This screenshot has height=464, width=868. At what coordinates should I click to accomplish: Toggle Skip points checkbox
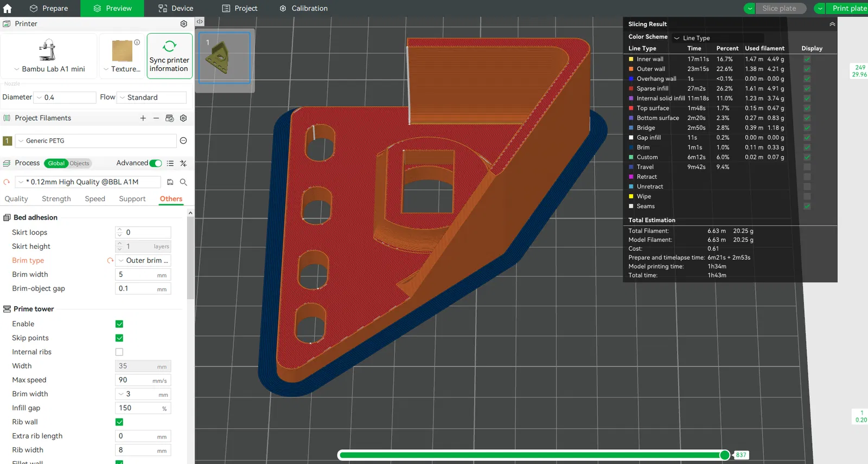click(119, 338)
